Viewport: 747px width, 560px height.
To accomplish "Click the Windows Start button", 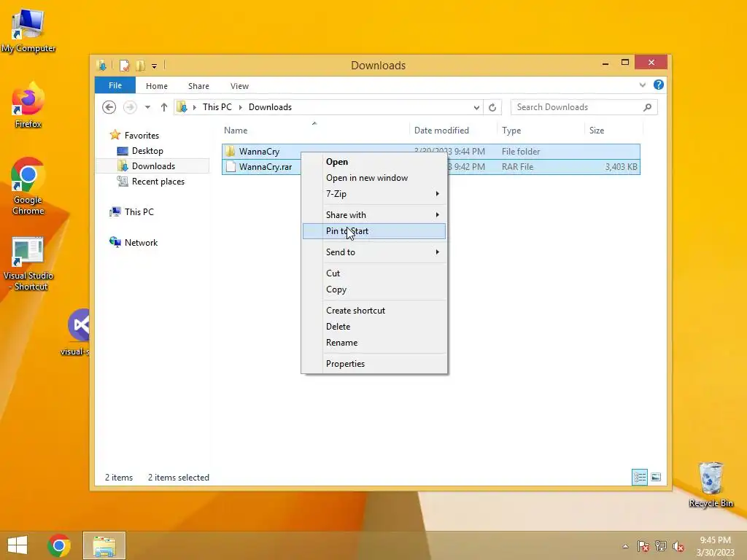I will tap(18, 545).
